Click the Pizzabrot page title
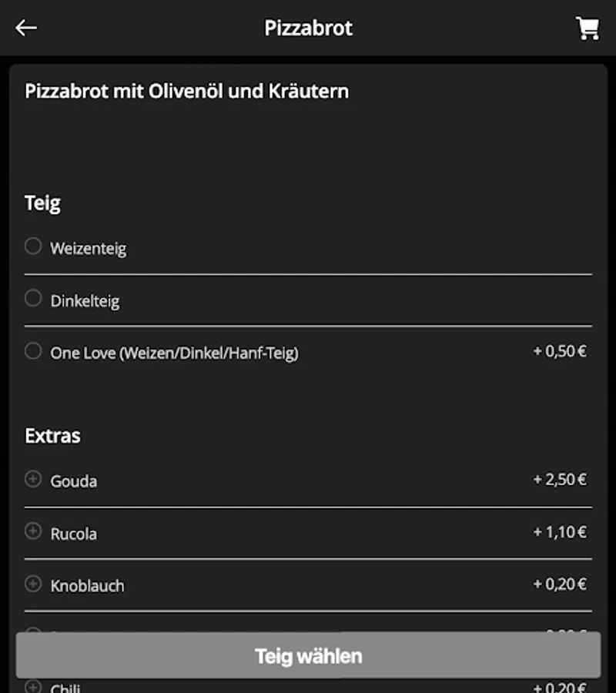Image resolution: width=616 pixels, height=693 pixels. tap(308, 28)
